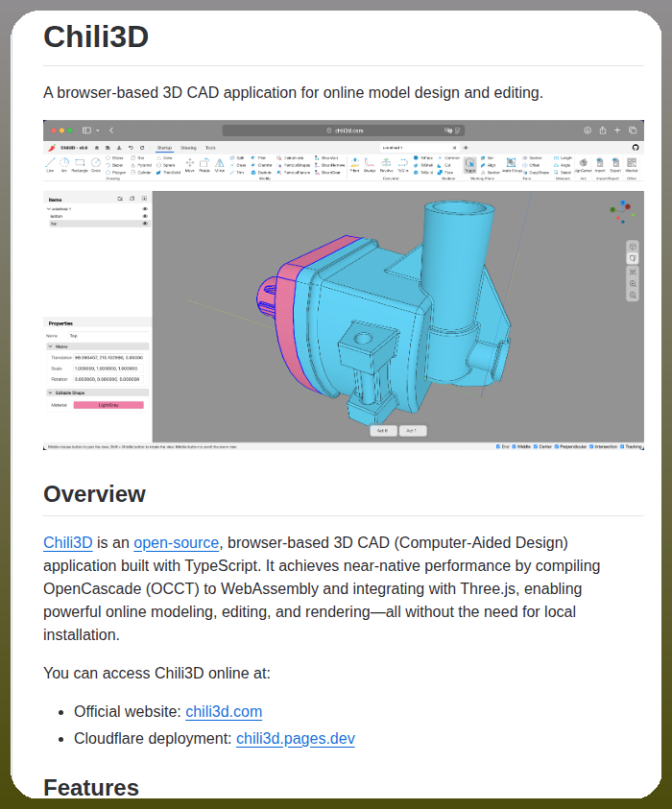Toggle visibility eye for 'bottom' item
This screenshot has height=809, width=672.
coord(145,217)
